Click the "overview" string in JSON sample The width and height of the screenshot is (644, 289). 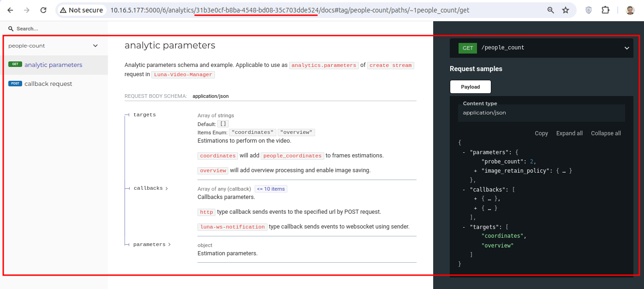tap(497, 246)
